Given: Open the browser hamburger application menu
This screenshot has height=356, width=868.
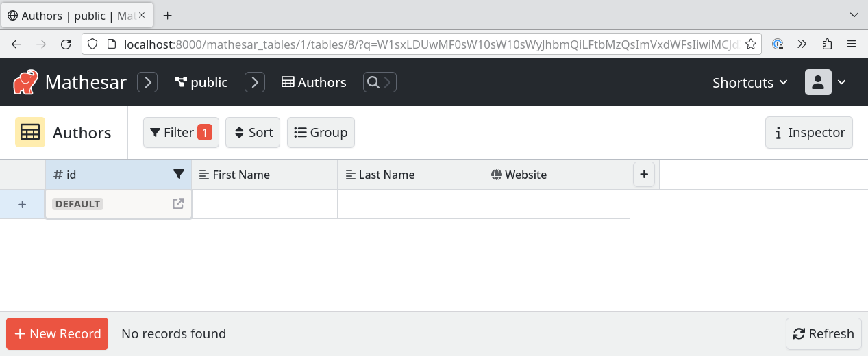Looking at the screenshot, I should (x=852, y=44).
